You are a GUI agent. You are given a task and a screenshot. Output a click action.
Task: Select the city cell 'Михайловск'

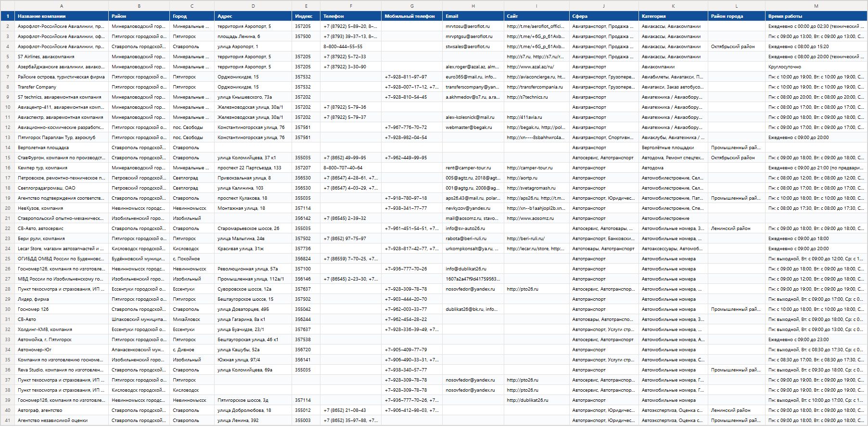(x=192, y=319)
